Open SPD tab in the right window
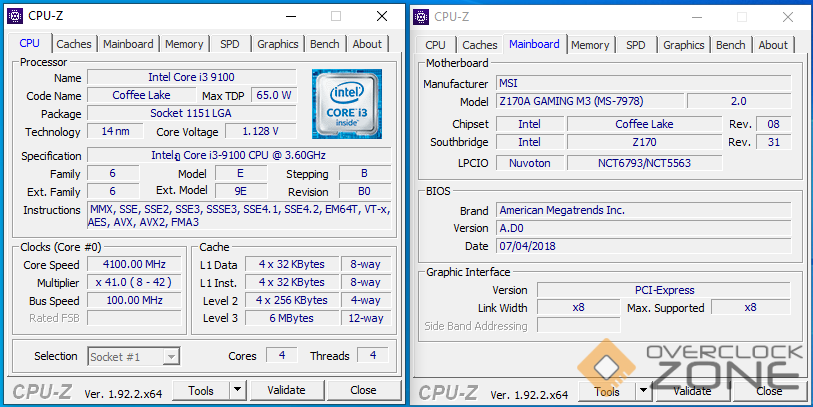Image resolution: width=813 pixels, height=407 pixels. click(636, 45)
